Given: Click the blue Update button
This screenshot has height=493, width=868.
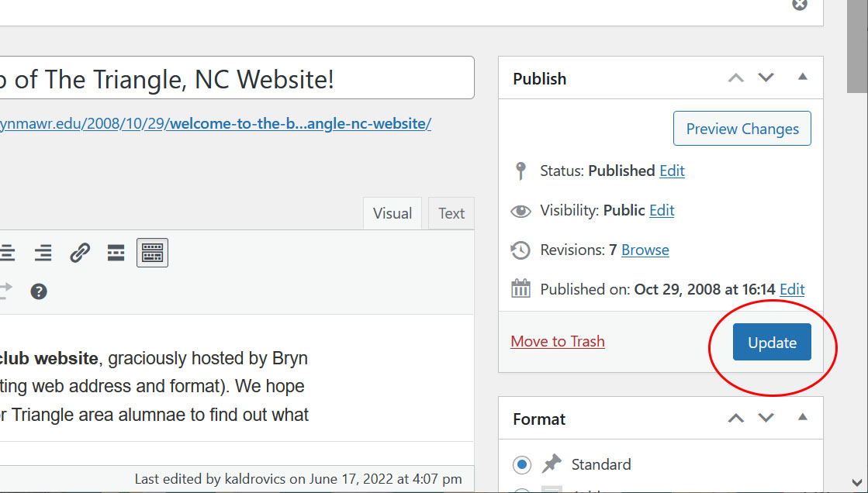Looking at the screenshot, I should click(x=772, y=343).
